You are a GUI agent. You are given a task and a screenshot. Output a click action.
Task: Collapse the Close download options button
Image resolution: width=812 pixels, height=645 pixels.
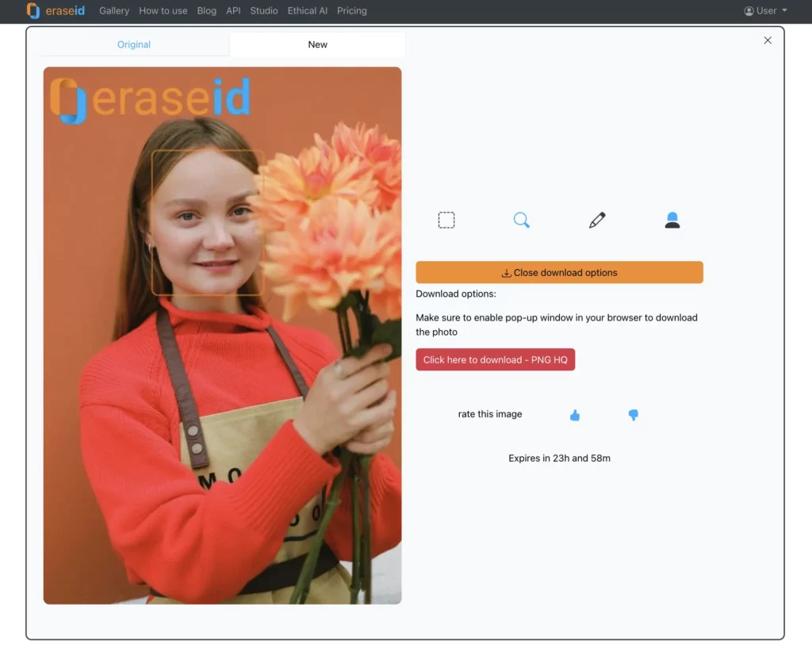pyautogui.click(x=559, y=272)
